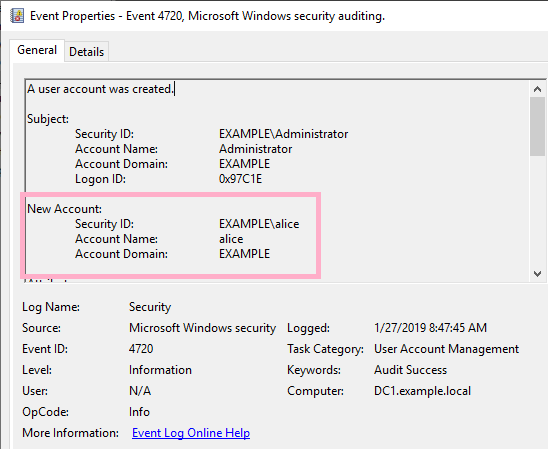548x449 pixels.
Task: Click the Keywords value Audit Success
Action: (x=410, y=370)
